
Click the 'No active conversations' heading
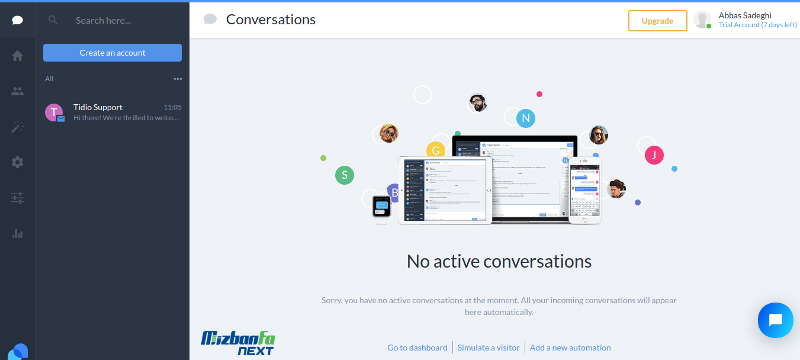pyautogui.click(x=499, y=261)
